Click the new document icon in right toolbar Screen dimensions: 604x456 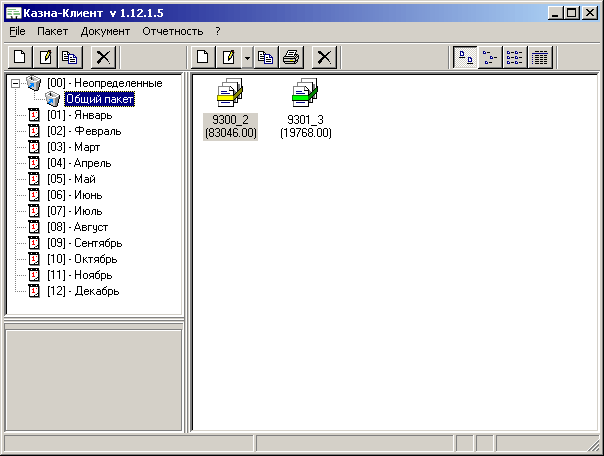[x=203, y=57]
